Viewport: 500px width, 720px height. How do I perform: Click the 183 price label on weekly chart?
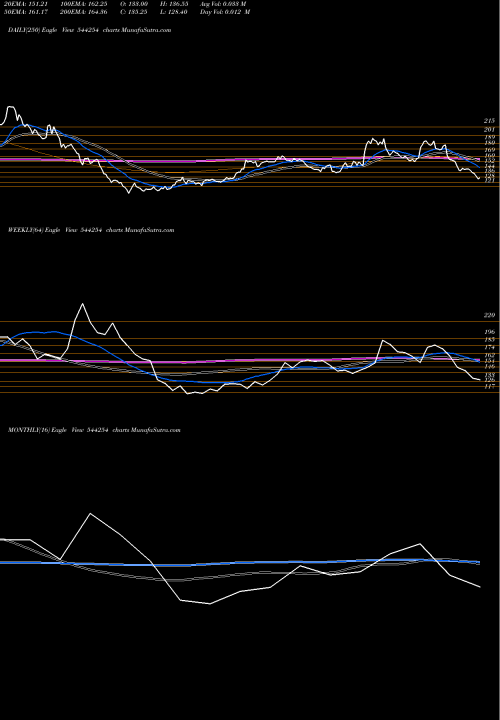[x=489, y=340]
